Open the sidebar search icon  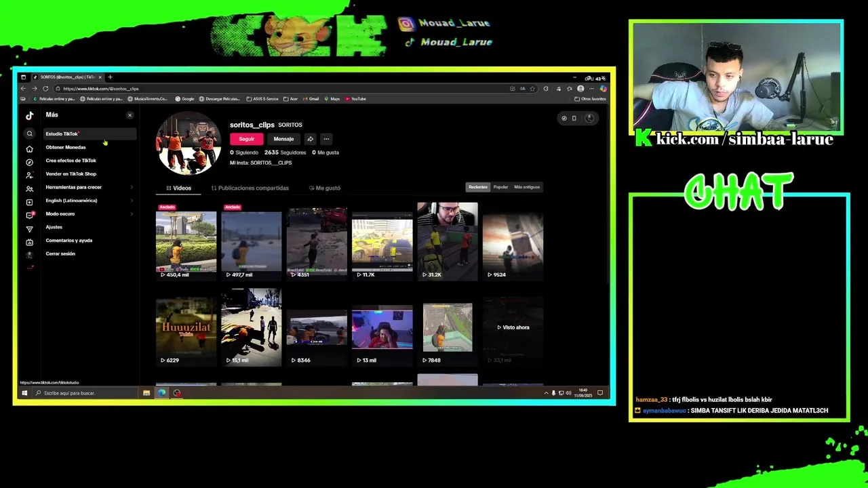[x=29, y=134]
